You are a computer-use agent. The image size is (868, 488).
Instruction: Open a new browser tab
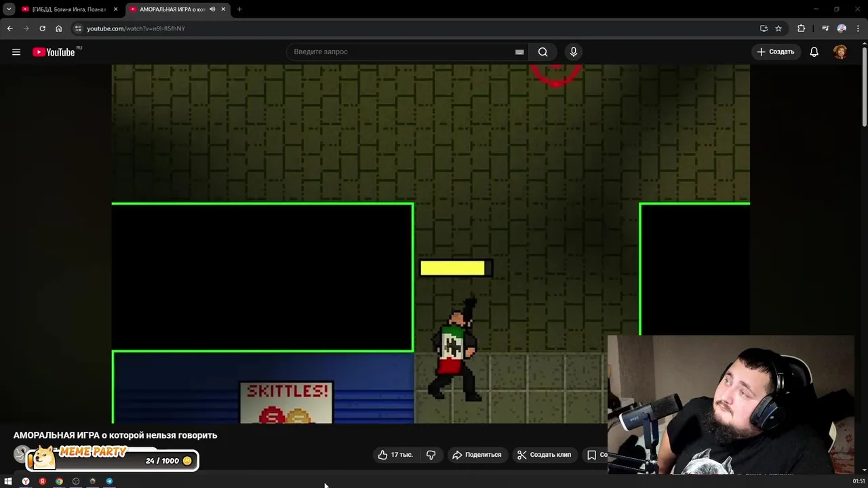click(x=239, y=9)
